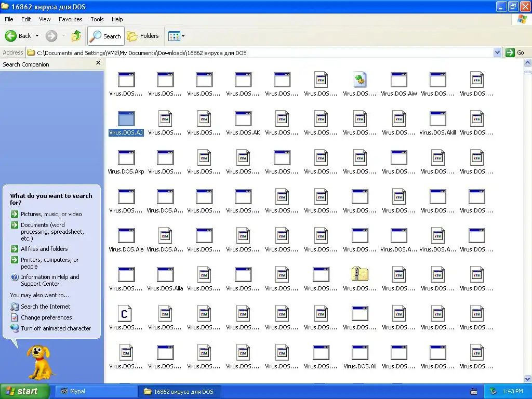This screenshot has height=399, width=532.
Task: Click the 1:43 PM system clock
Action: [513, 392]
